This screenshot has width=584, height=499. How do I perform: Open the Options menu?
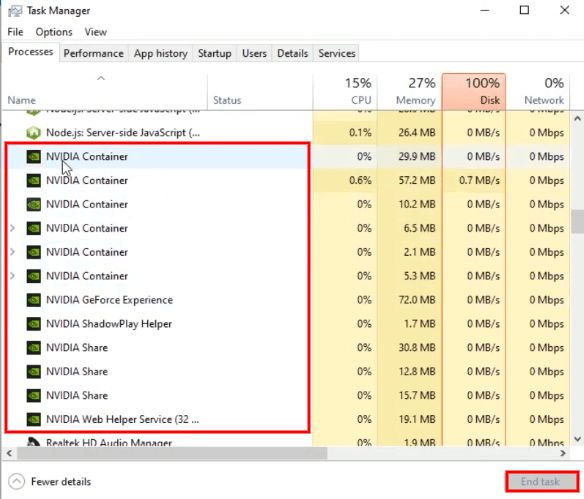point(54,32)
